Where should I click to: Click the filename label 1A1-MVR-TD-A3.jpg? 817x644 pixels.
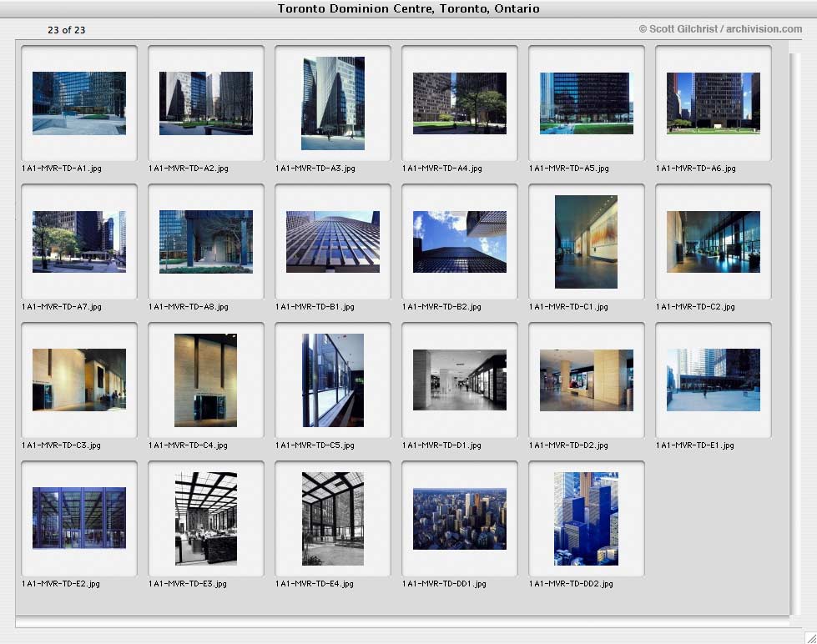click(x=315, y=169)
